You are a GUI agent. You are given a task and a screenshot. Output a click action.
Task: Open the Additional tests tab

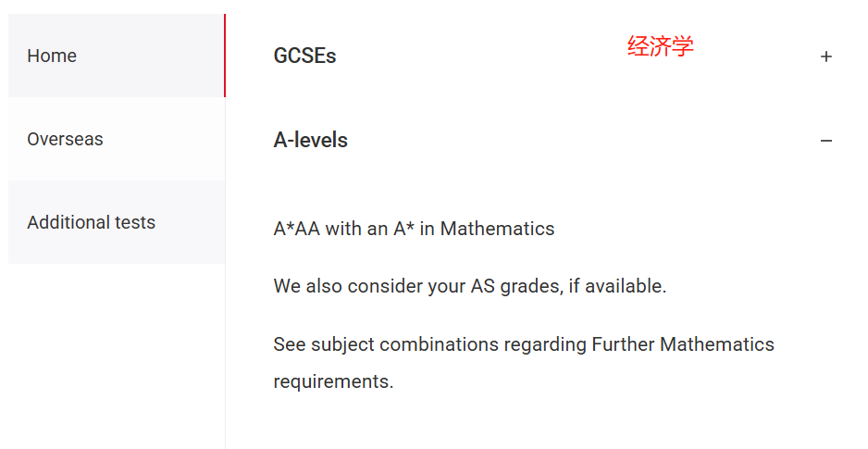pos(91,222)
